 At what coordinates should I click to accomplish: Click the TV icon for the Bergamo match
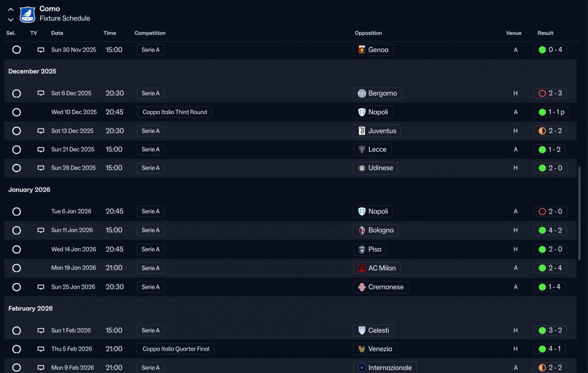(x=41, y=93)
